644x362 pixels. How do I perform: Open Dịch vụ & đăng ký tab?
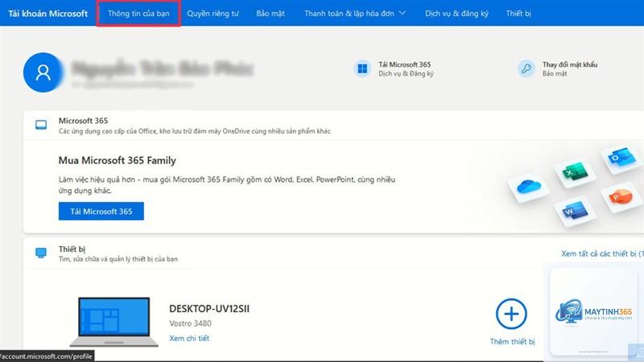tap(456, 14)
